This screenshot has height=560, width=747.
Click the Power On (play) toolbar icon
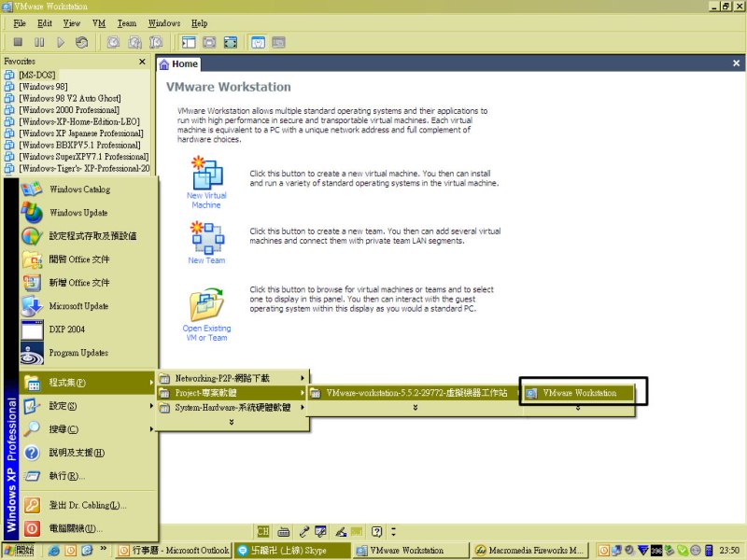61,42
